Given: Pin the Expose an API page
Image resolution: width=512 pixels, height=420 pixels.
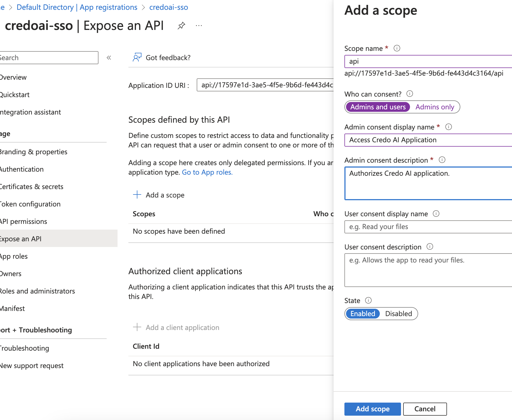Looking at the screenshot, I should click(181, 26).
